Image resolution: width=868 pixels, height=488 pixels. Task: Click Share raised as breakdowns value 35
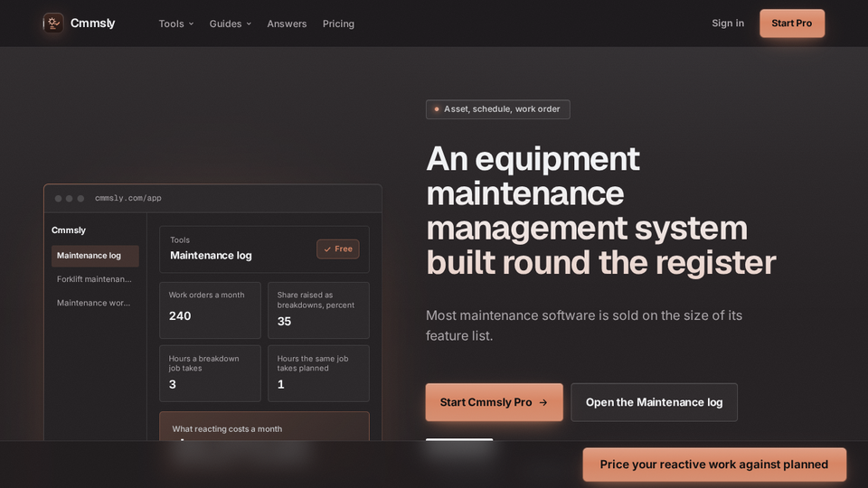point(284,322)
